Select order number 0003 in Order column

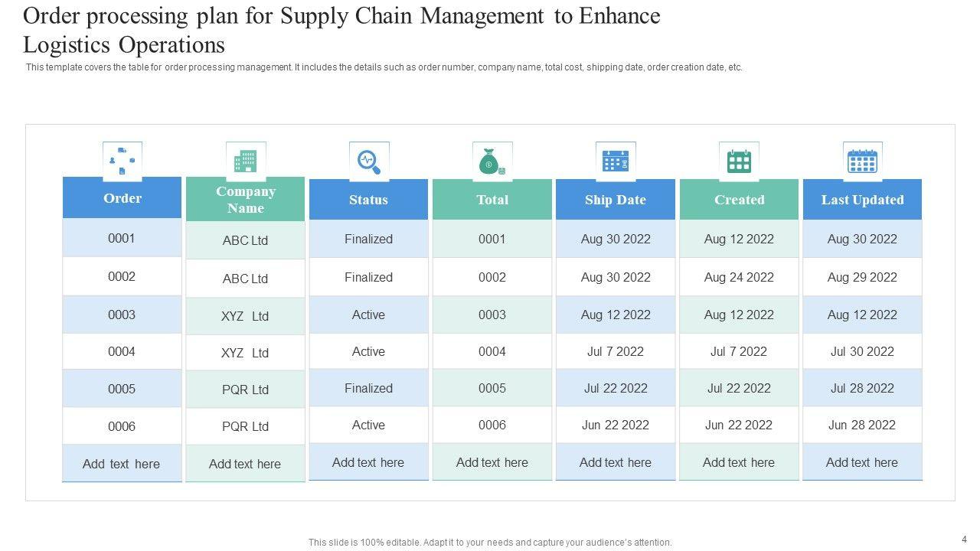pos(122,315)
